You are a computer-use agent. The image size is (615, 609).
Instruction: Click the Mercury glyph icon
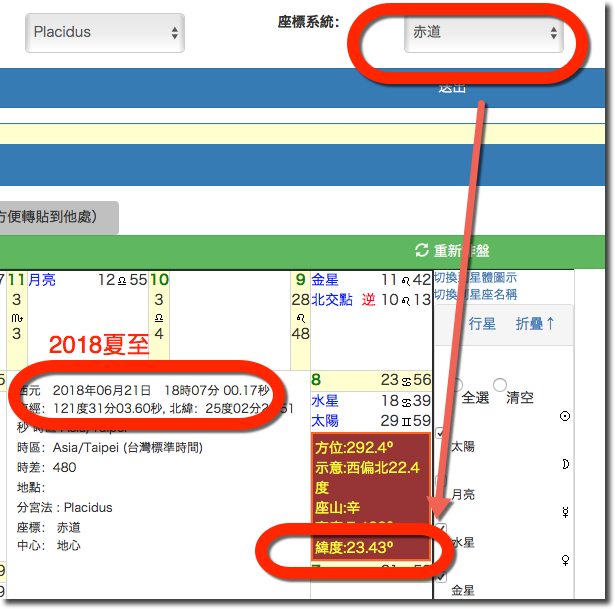pos(567,512)
